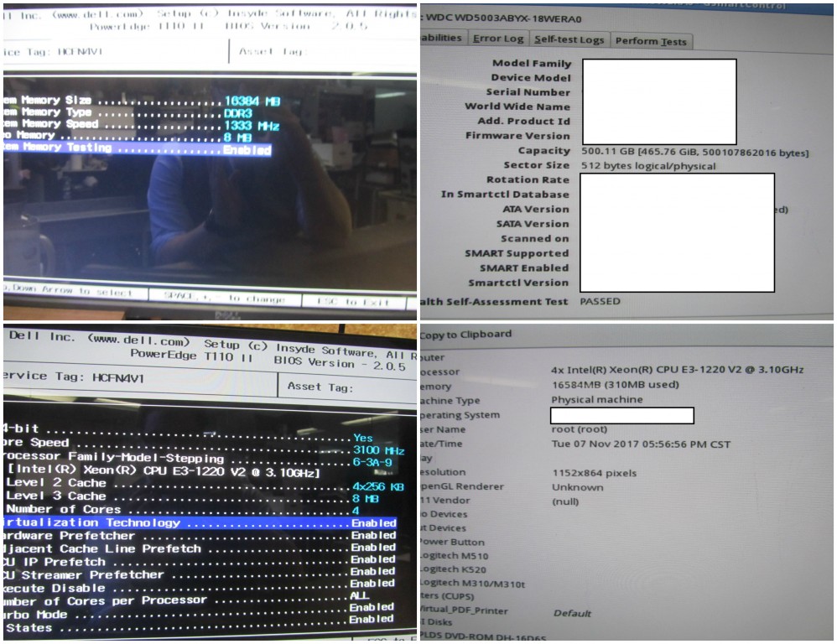Viewport: 837px width, 644px height.
Task: Select the DCU IP Prefetch BIOS row
Action: (200, 561)
